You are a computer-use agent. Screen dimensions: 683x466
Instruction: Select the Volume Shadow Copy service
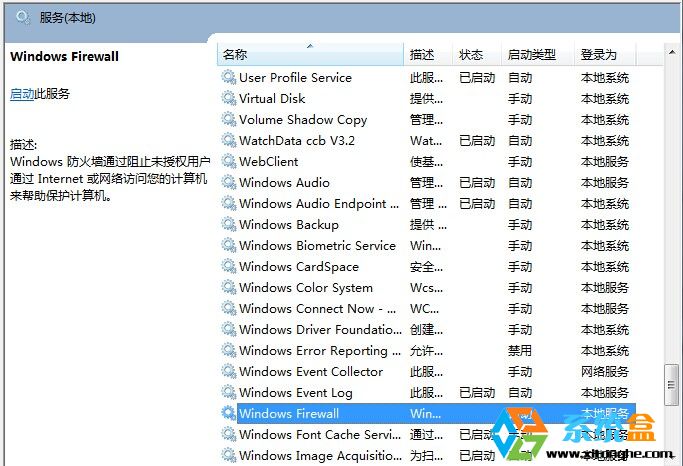303,120
